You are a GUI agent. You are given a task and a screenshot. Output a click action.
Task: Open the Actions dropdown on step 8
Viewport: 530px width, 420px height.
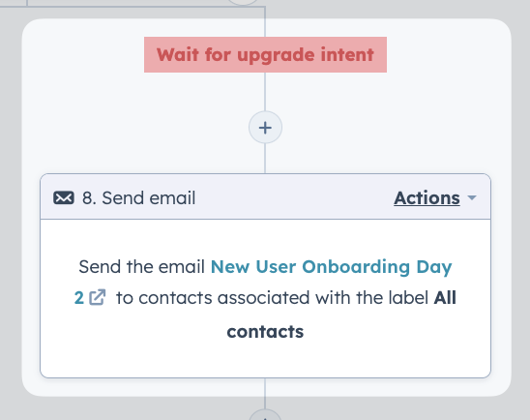pos(435,197)
